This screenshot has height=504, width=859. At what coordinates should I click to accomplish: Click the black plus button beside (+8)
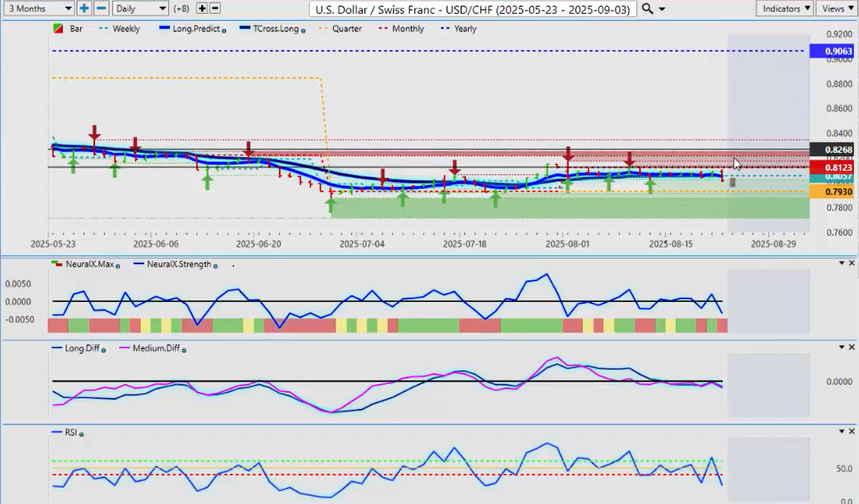pyautogui.click(x=202, y=9)
